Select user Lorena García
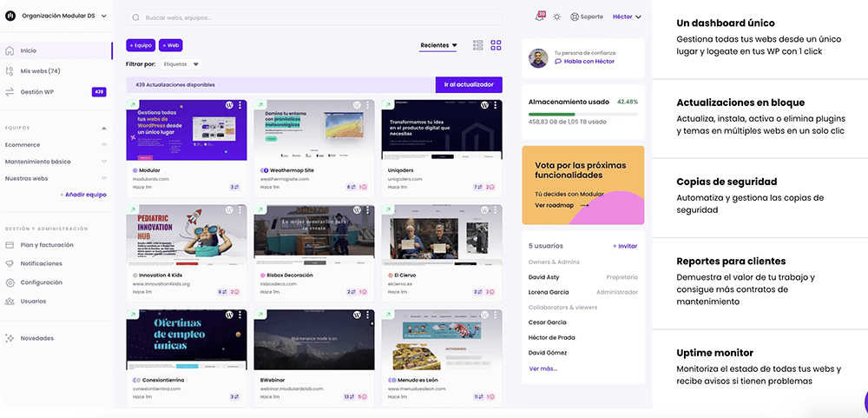This screenshot has height=418, width=868. [549, 292]
